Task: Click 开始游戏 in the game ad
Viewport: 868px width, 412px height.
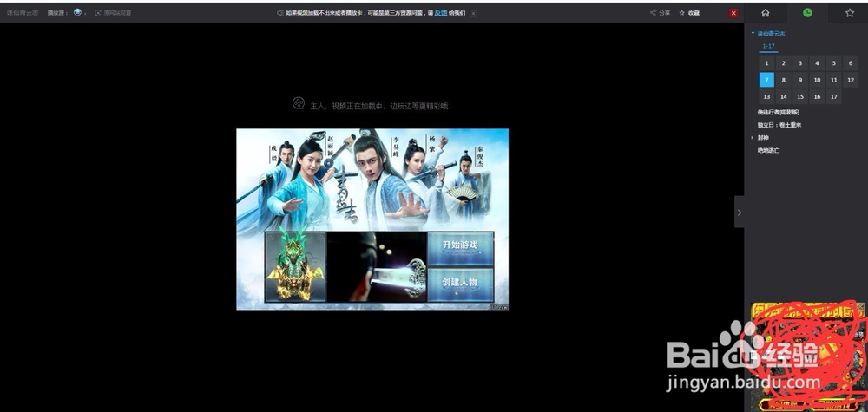Action: click(x=460, y=248)
